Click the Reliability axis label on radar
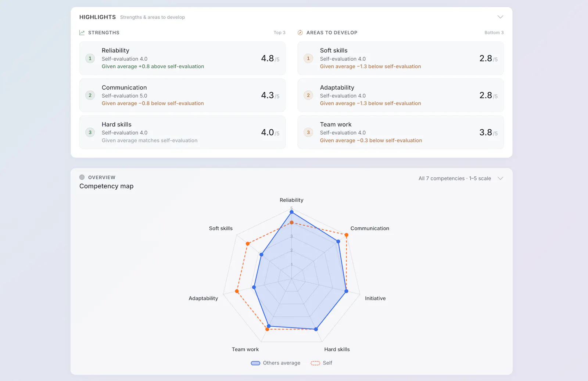Image resolution: width=588 pixels, height=381 pixels. point(291,200)
